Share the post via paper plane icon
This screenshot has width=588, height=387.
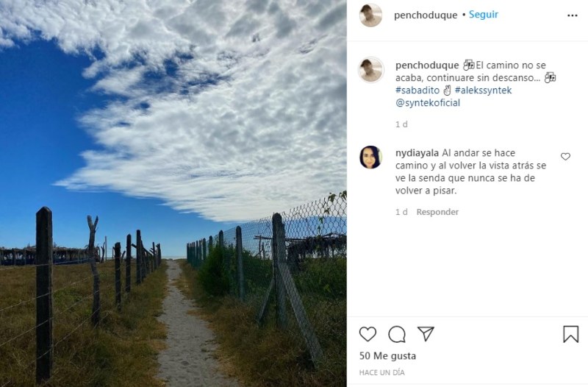coord(426,334)
